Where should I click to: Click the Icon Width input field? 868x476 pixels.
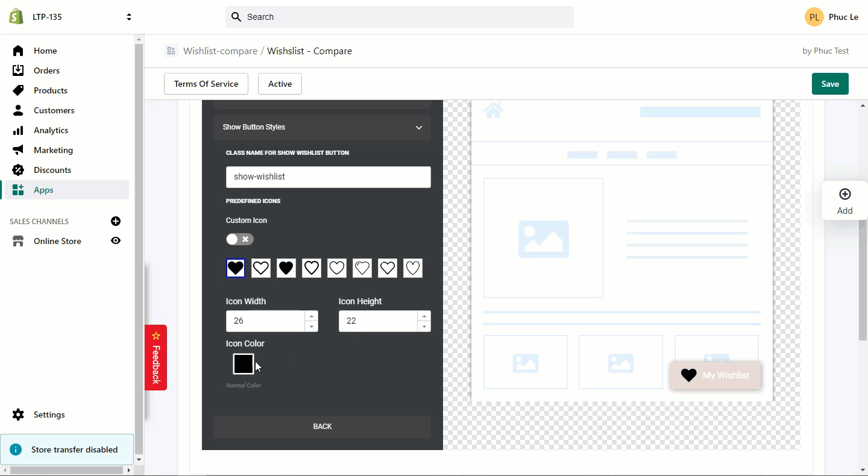(265, 321)
